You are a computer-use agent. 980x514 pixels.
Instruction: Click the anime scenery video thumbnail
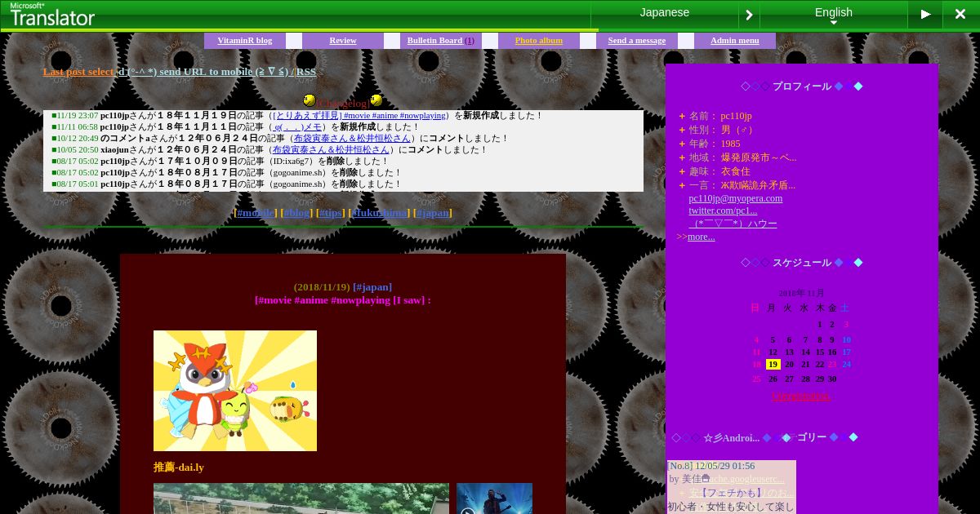coord(301,498)
